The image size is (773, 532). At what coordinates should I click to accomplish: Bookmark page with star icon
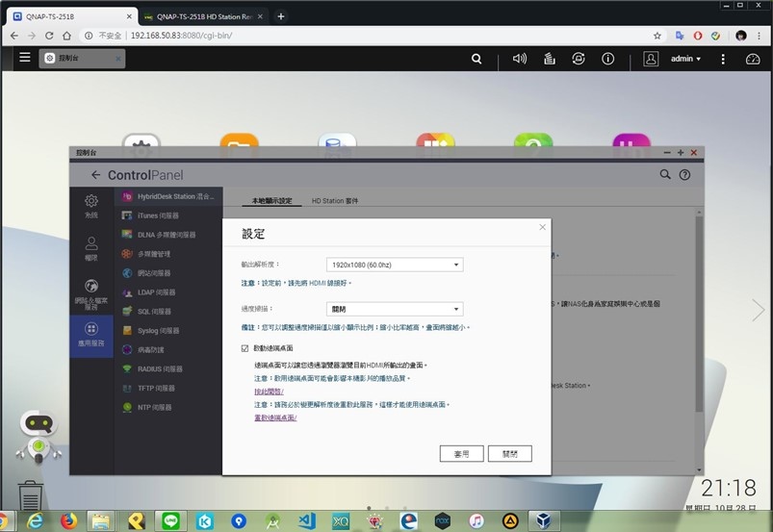pos(657,36)
